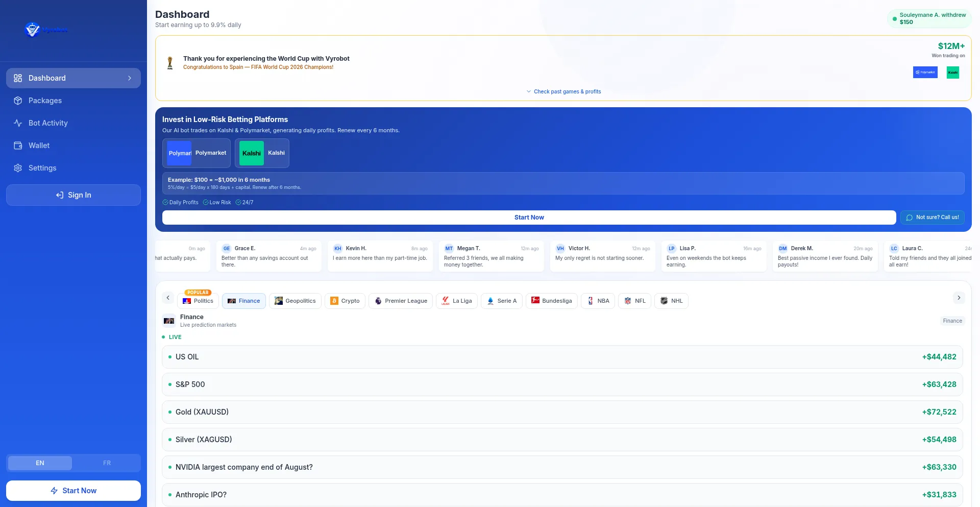Open Packages in the sidebar

(73, 101)
